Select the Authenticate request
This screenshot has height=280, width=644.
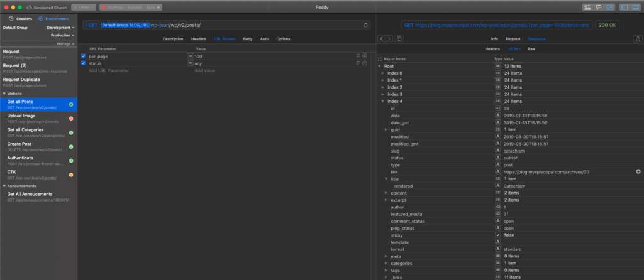pos(38,161)
